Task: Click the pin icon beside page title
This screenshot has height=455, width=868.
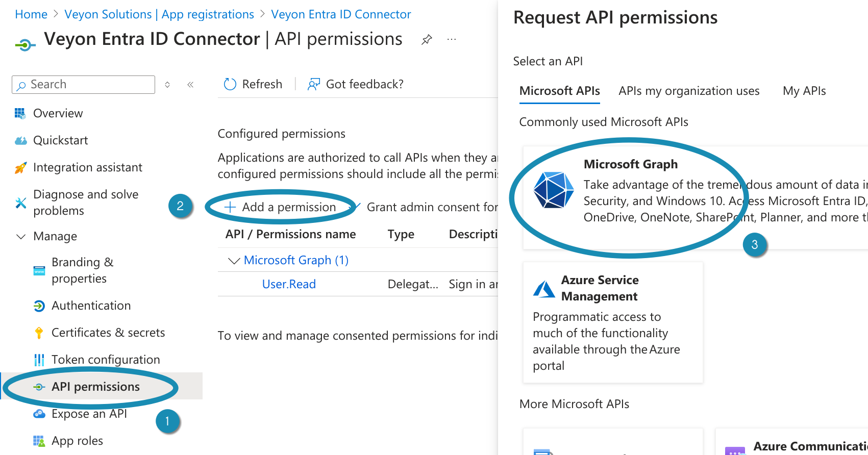Action: coord(427,40)
